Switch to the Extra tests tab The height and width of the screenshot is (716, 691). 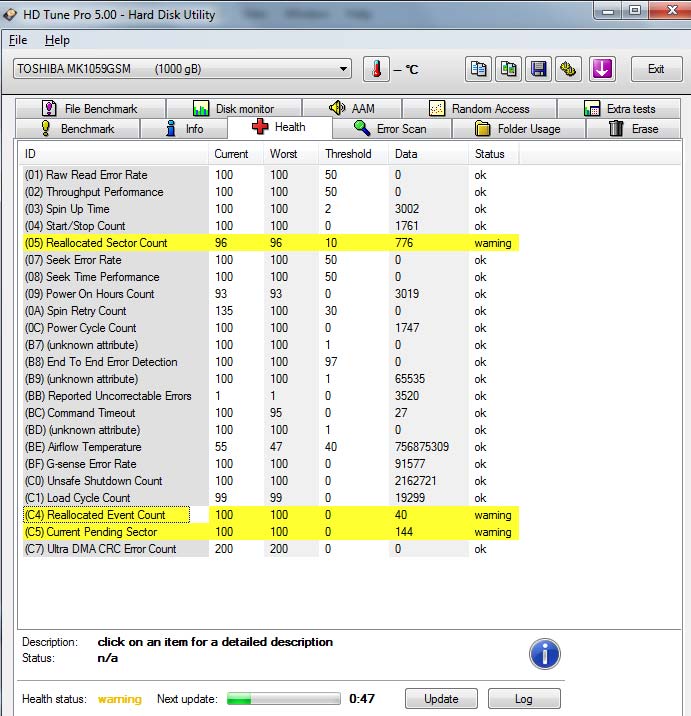pos(619,109)
